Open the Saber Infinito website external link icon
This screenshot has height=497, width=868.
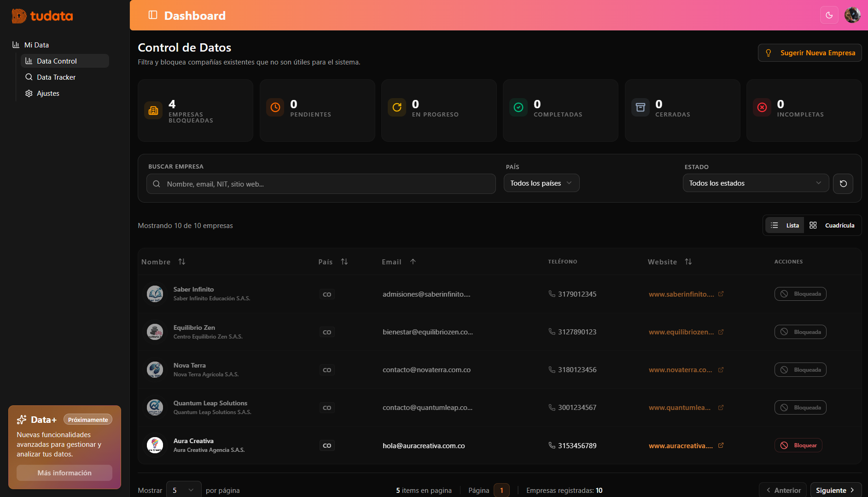[721, 294]
